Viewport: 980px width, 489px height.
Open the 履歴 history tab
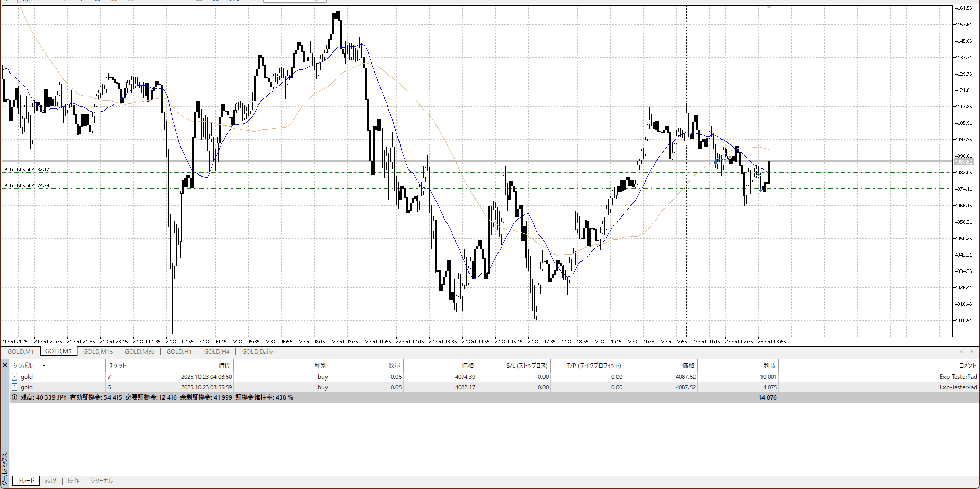(51, 481)
